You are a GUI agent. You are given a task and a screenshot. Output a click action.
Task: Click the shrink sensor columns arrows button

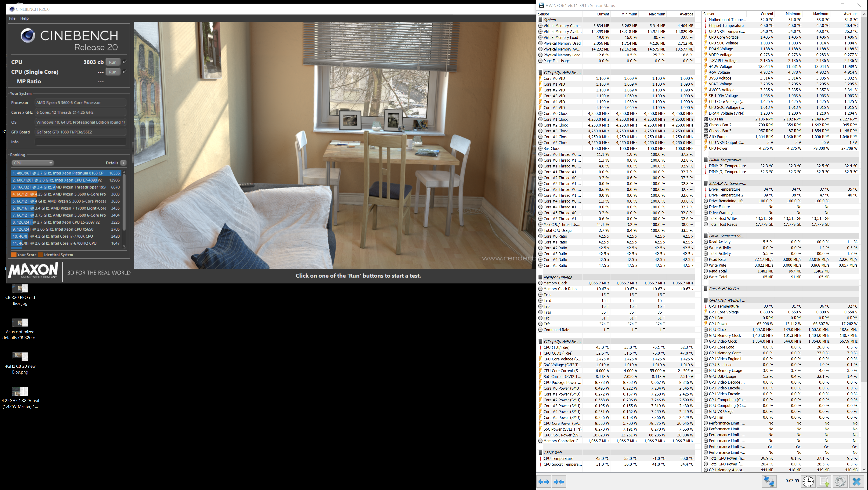[559, 482]
